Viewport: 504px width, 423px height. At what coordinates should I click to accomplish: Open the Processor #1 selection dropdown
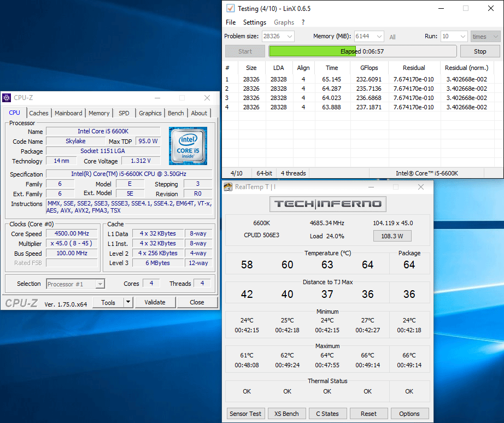coord(100,284)
